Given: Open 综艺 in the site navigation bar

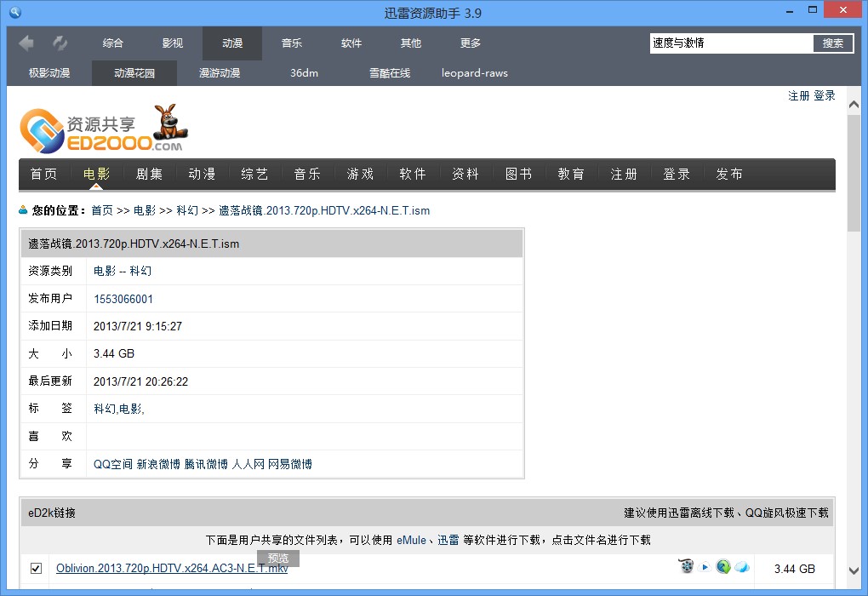Looking at the screenshot, I should coord(254,174).
